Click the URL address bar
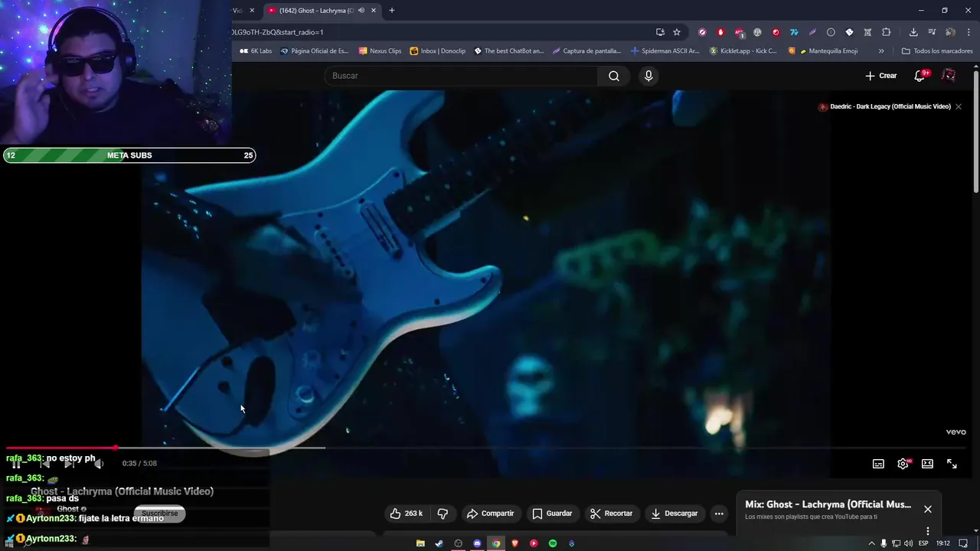980x551 pixels. click(x=440, y=32)
